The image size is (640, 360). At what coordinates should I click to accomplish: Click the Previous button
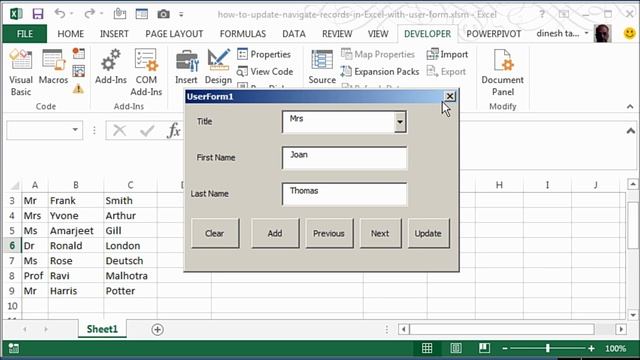point(329,233)
